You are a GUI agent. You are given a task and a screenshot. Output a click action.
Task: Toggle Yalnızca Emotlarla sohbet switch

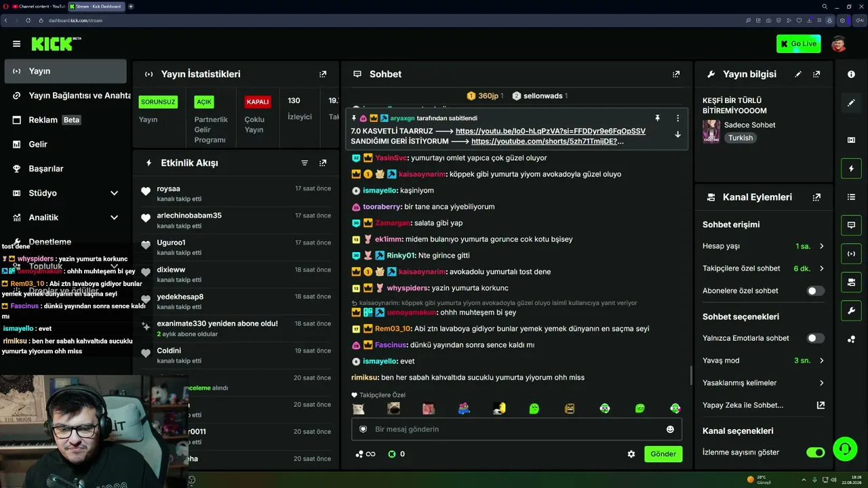click(x=815, y=338)
